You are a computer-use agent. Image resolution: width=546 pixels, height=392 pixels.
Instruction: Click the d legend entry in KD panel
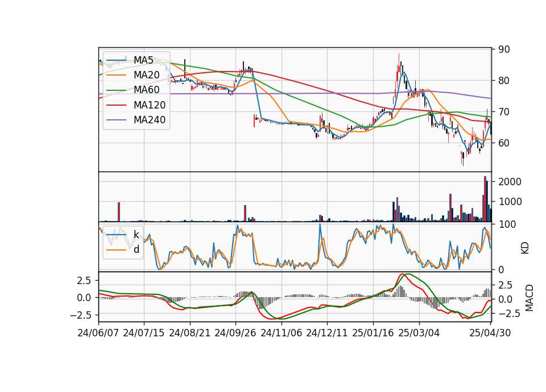[x=136, y=249]
